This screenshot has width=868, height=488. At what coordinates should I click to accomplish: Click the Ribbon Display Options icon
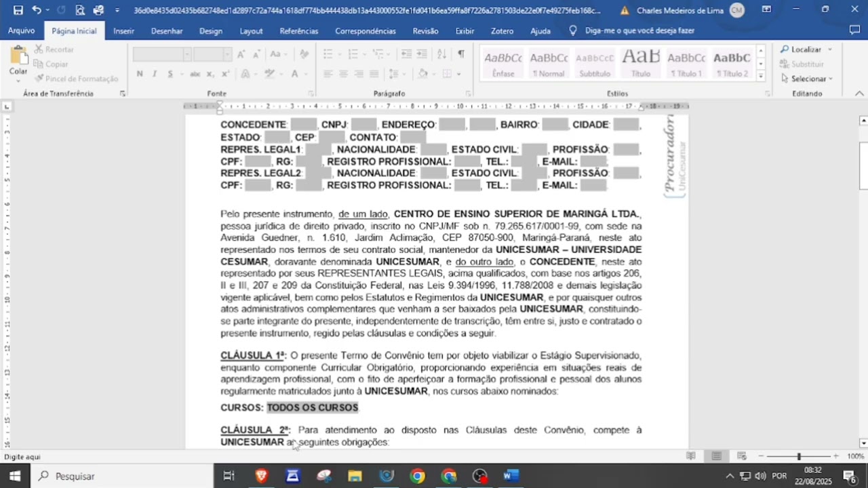click(766, 9)
